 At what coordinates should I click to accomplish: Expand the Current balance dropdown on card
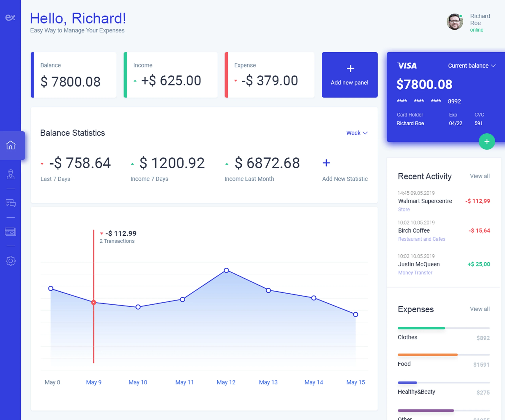(x=472, y=66)
